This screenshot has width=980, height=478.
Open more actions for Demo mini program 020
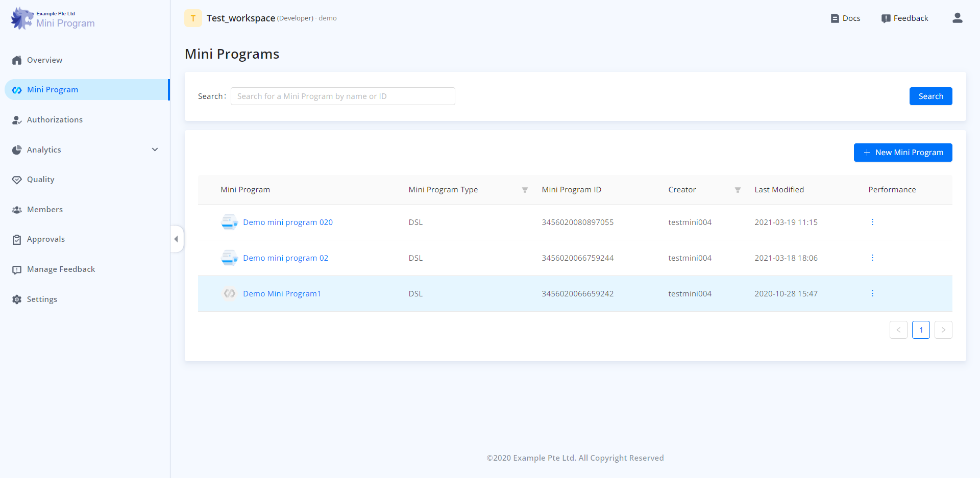(x=872, y=222)
